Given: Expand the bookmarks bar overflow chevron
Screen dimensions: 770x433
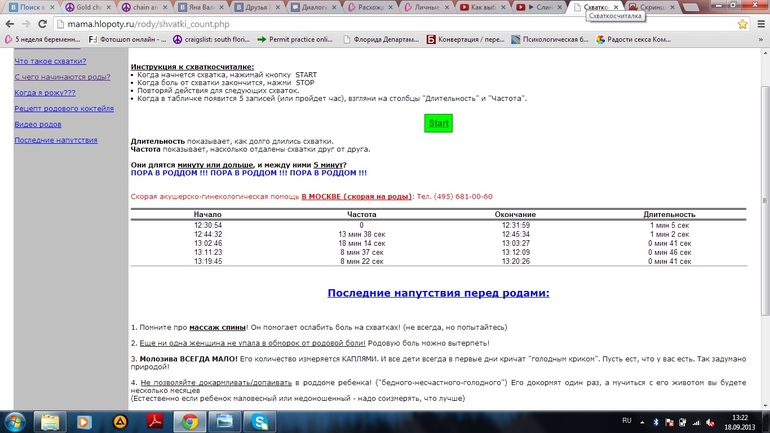Looking at the screenshot, I should click(x=761, y=39).
